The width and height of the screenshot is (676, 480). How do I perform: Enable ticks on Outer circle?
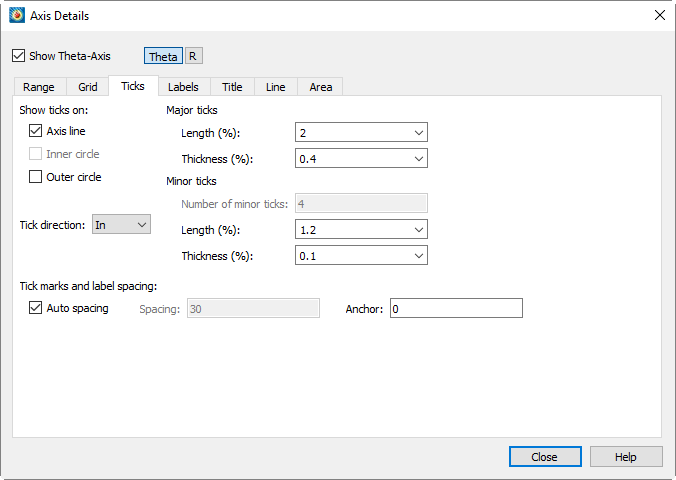pyautogui.click(x=35, y=177)
